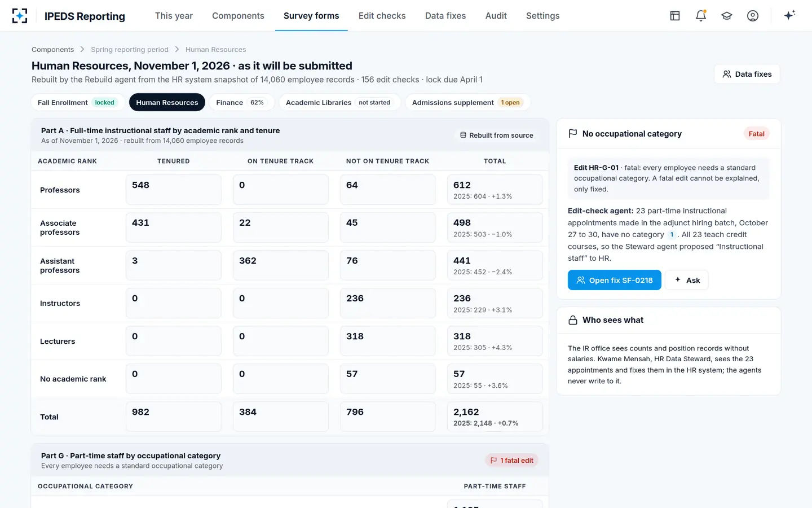
Task: Go to Spring reporting period breadcrumb
Action: pos(130,50)
